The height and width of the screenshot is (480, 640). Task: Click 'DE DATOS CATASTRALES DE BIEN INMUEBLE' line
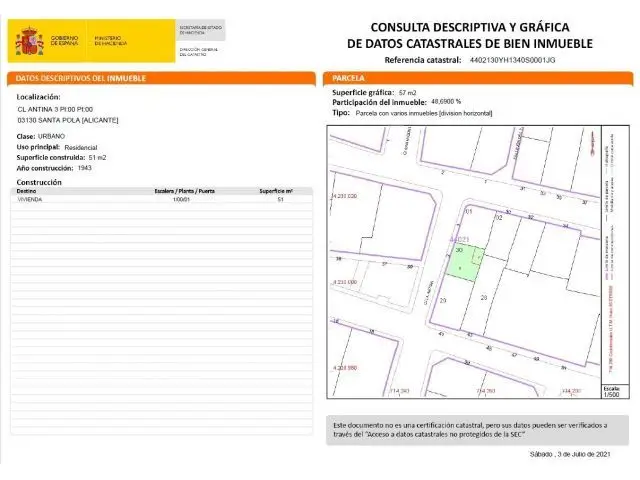tap(470, 43)
